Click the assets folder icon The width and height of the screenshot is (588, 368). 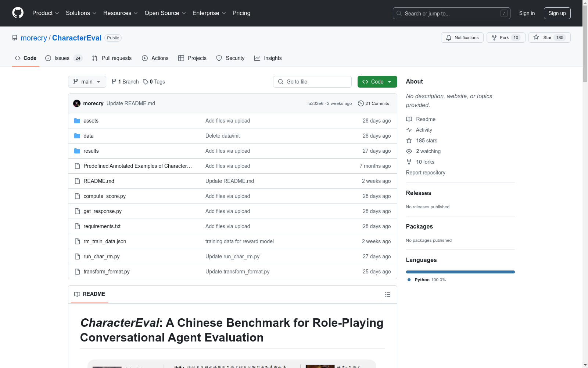(x=77, y=121)
